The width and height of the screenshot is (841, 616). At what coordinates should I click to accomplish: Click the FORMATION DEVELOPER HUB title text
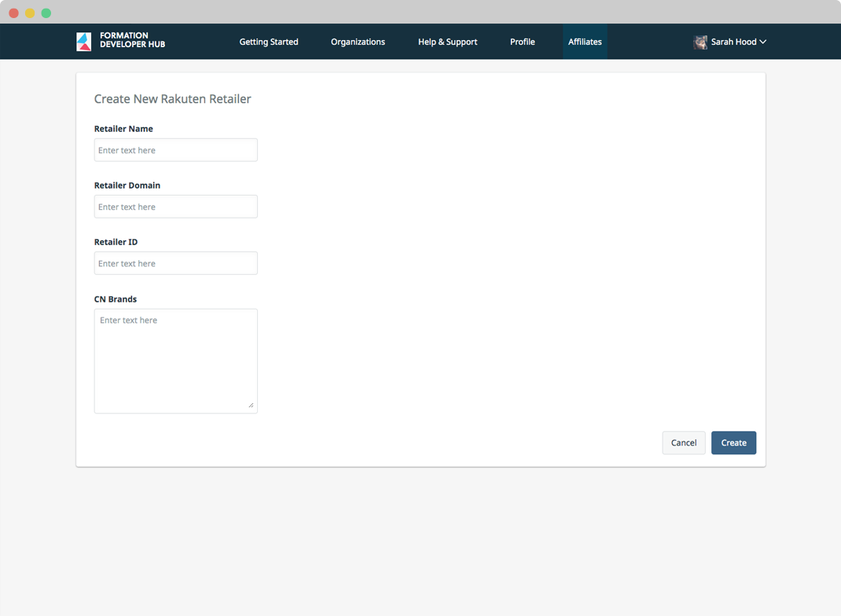pyautogui.click(x=133, y=39)
